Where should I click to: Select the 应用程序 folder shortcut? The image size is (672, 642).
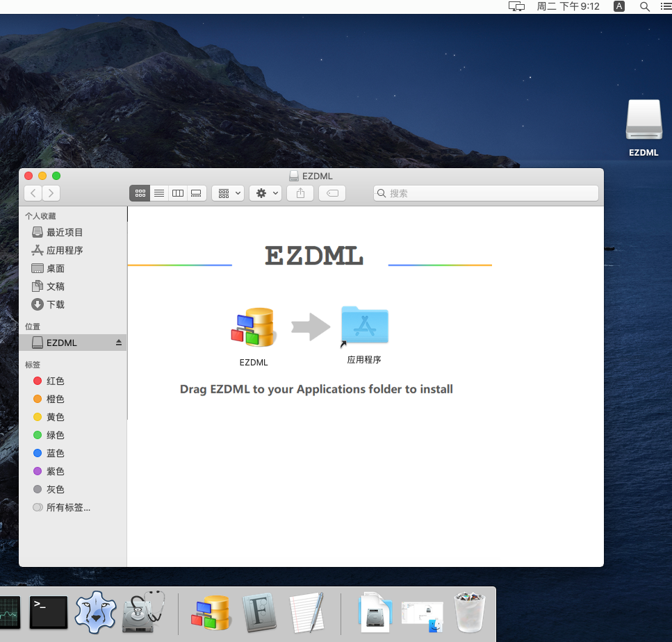[364, 326]
